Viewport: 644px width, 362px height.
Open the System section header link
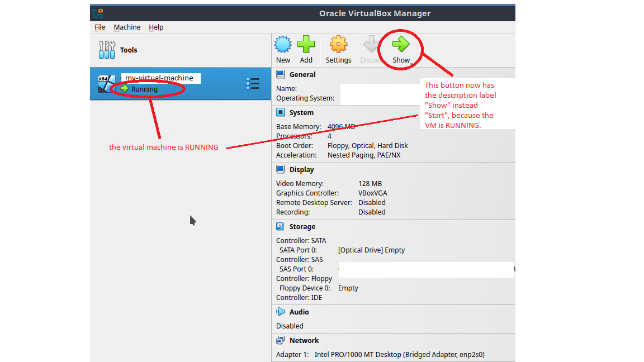tap(301, 113)
